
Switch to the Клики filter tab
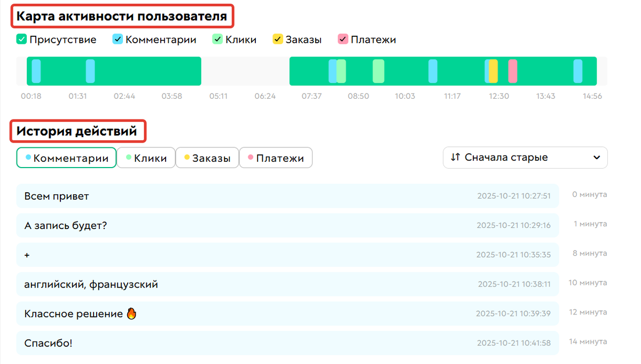[146, 158]
